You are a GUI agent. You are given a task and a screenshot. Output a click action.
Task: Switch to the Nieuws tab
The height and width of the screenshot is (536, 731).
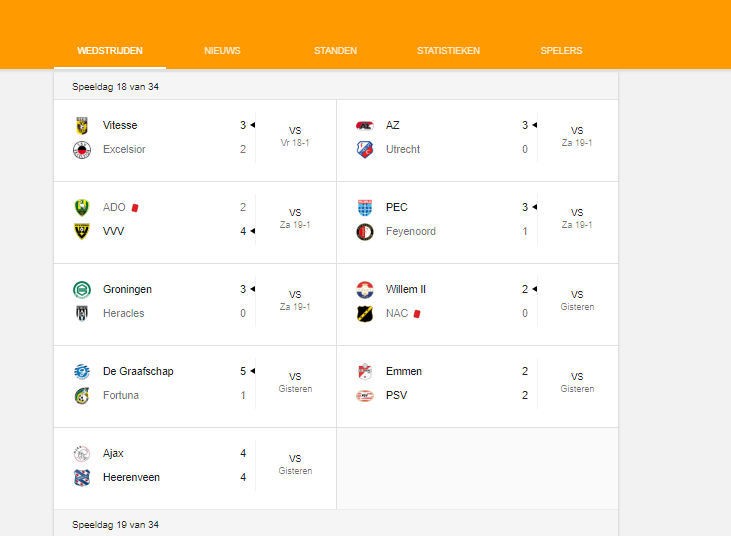click(x=222, y=51)
